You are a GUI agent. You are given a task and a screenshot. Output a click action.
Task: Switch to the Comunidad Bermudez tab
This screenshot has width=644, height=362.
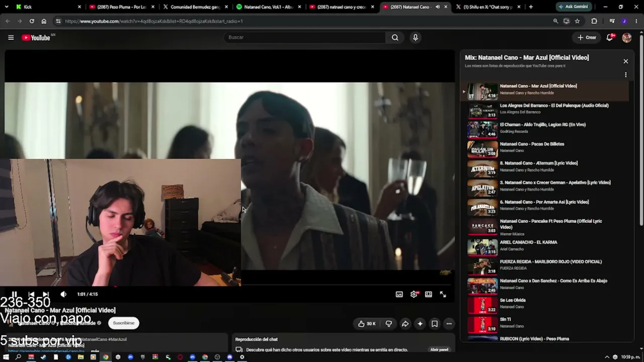pos(195,7)
